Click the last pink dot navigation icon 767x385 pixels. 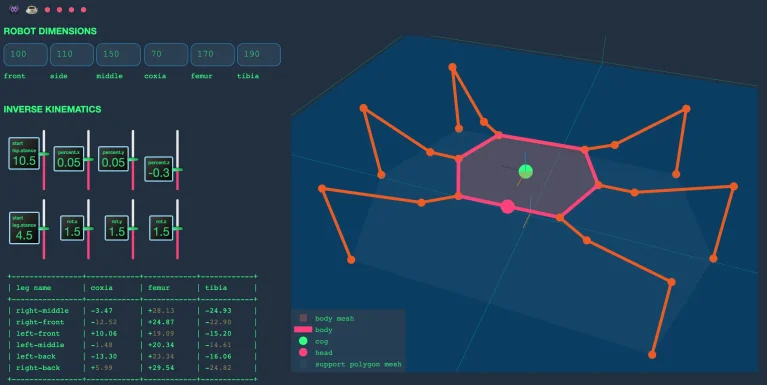click(x=84, y=10)
